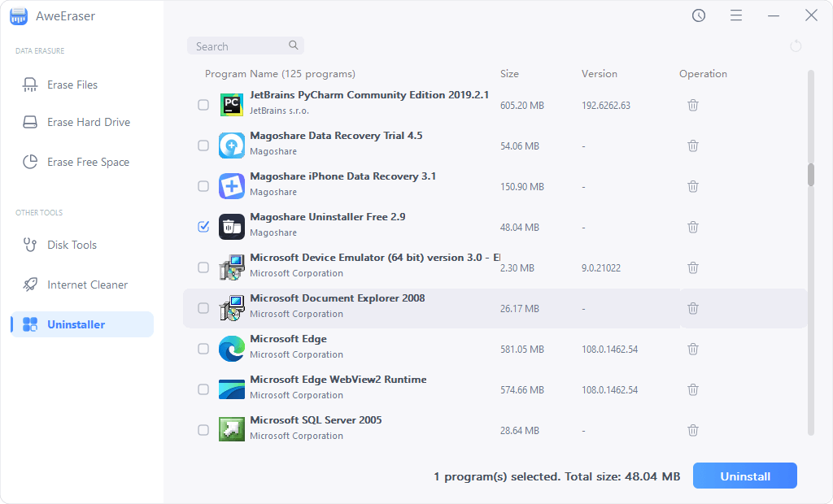Click the Microsoft Edge logo icon
Screen dimensions: 833x504
click(x=232, y=349)
